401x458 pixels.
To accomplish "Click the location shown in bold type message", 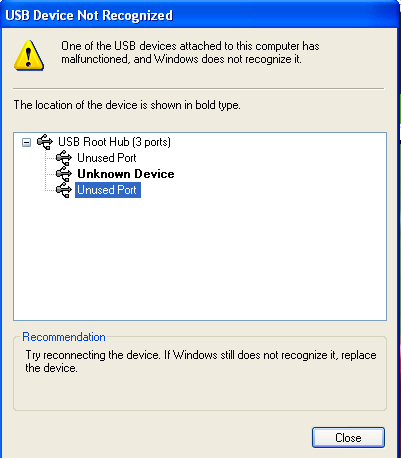I will (x=127, y=105).
